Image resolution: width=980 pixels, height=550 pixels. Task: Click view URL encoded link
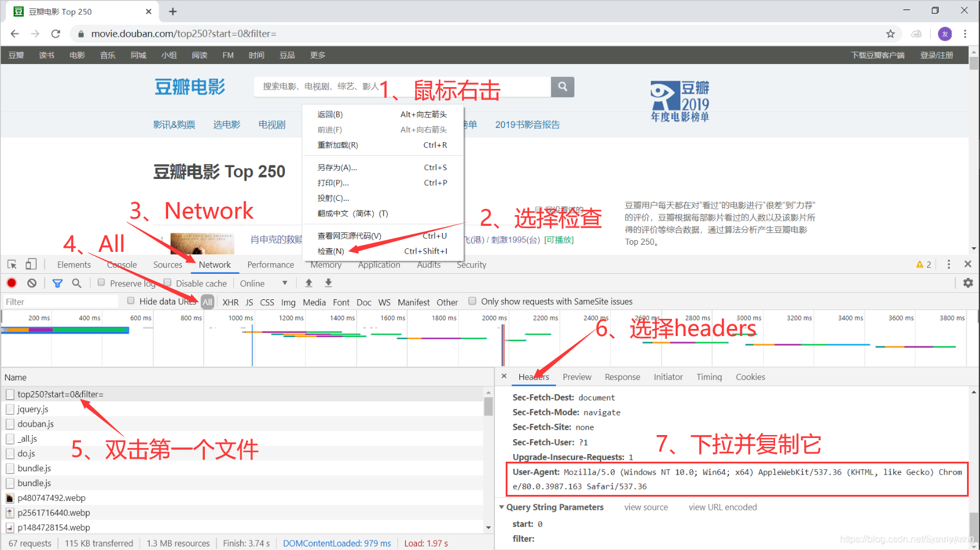point(722,507)
